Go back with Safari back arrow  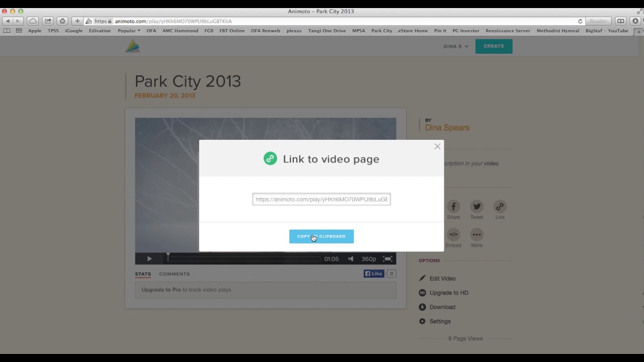(x=8, y=21)
